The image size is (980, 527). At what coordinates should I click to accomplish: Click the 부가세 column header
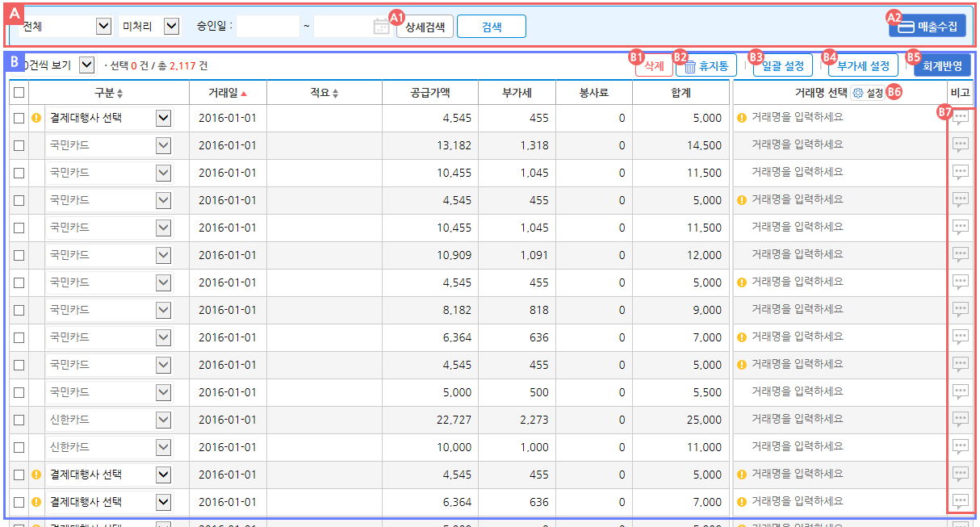click(517, 94)
